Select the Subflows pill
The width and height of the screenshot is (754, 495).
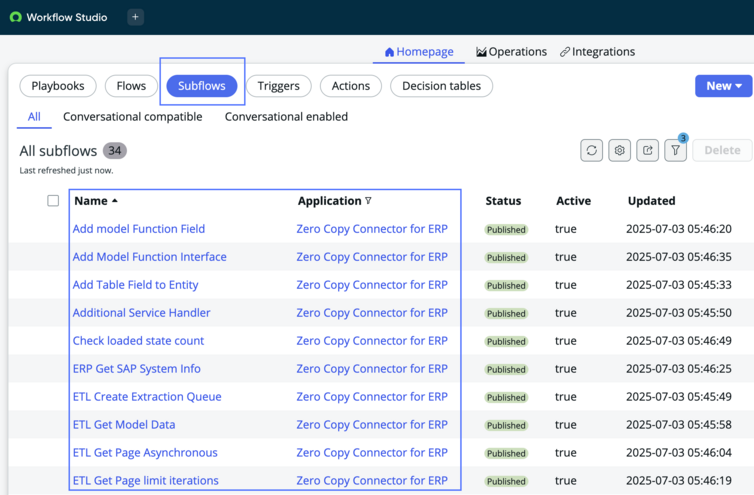click(202, 86)
